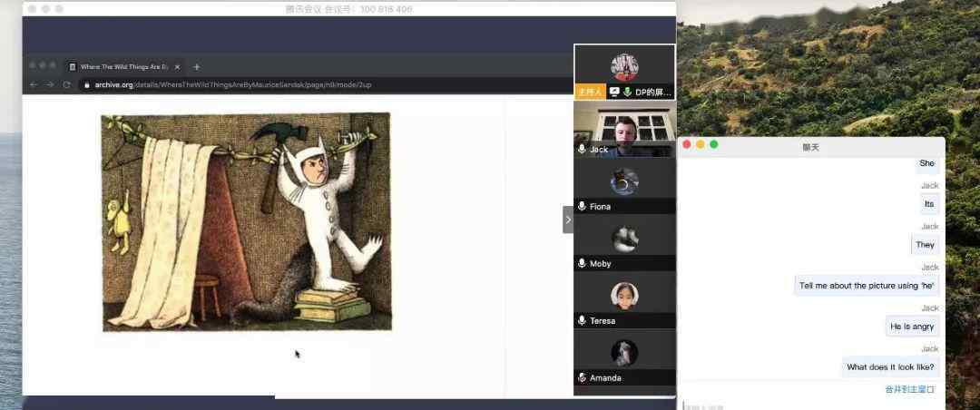Click the chat message input field
Image resolution: width=980 pixels, height=410 pixels.
tap(811, 405)
